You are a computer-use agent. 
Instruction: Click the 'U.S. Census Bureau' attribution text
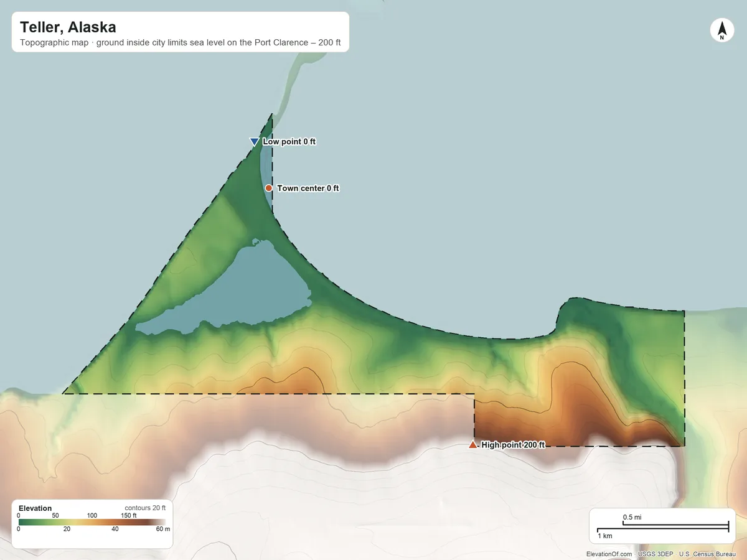708,554
